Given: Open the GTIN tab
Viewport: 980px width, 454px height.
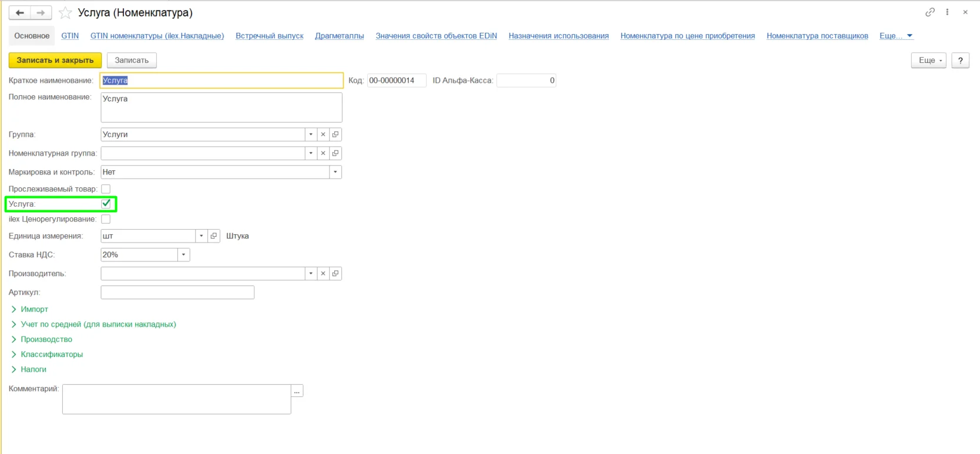Looking at the screenshot, I should pos(70,36).
